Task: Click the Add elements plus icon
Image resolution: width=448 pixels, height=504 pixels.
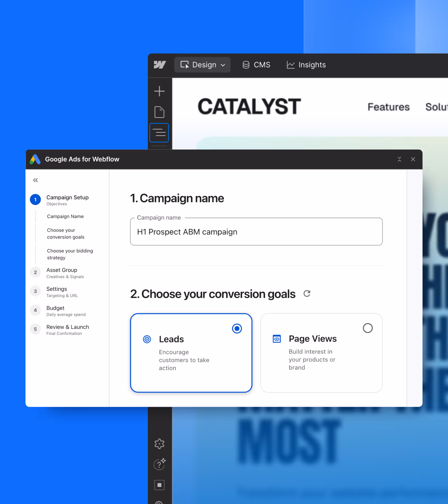Action: (159, 91)
